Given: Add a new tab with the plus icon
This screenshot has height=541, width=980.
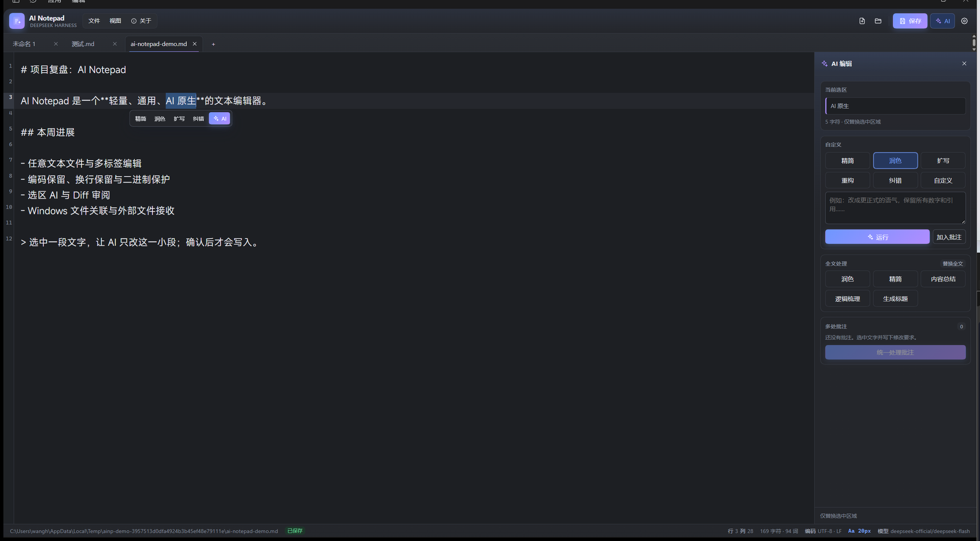Looking at the screenshot, I should [x=213, y=44].
